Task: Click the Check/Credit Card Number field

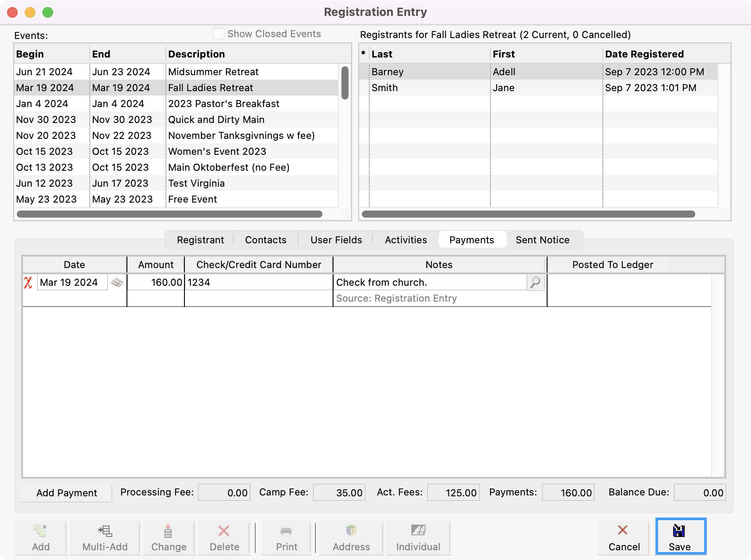Action: [x=258, y=282]
